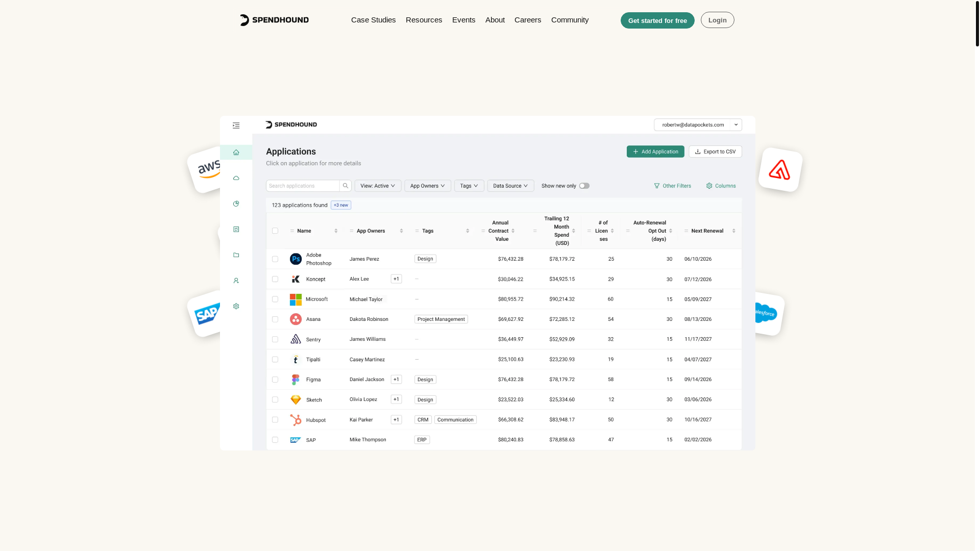Click the Koncept app icon
This screenshot has width=980, height=551.
(x=296, y=279)
